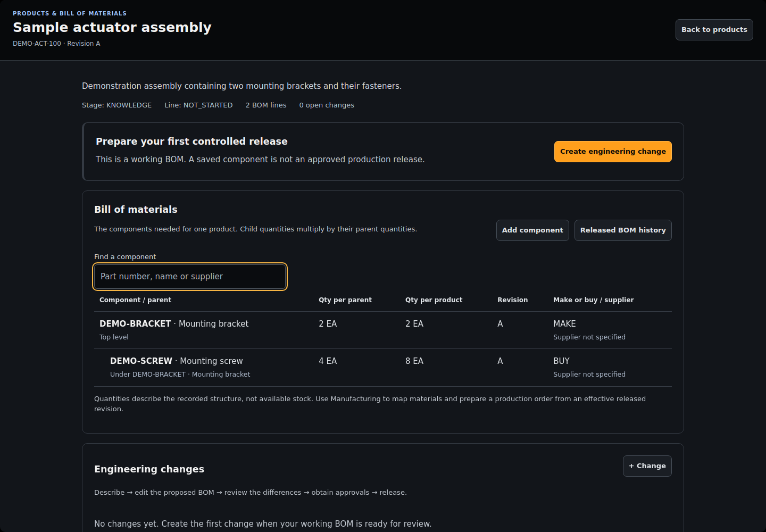The height and width of the screenshot is (532, 766).
Task: Click the 8 EA quantity per product
Action: pos(414,361)
